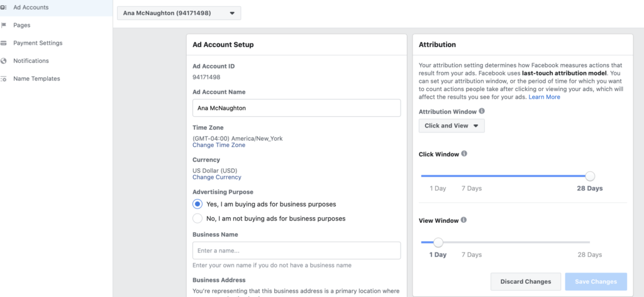This screenshot has height=297, width=644.
Task: Click the Ad Accounts sidebar icon
Action: pos(3,8)
